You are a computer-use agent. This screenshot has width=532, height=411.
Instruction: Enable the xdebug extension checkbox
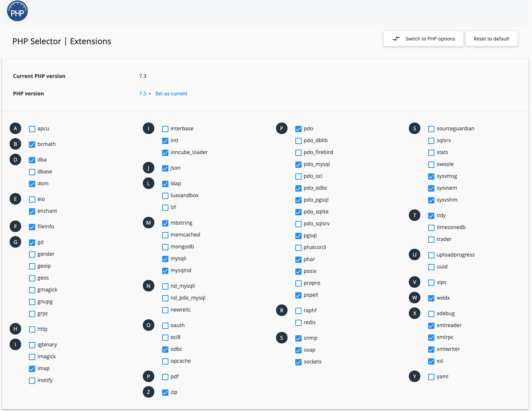(x=431, y=314)
